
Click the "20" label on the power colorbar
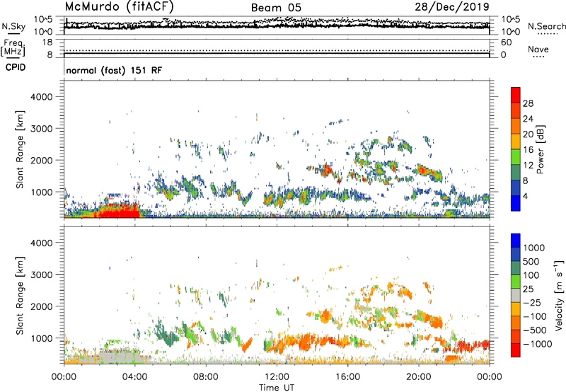click(528, 134)
